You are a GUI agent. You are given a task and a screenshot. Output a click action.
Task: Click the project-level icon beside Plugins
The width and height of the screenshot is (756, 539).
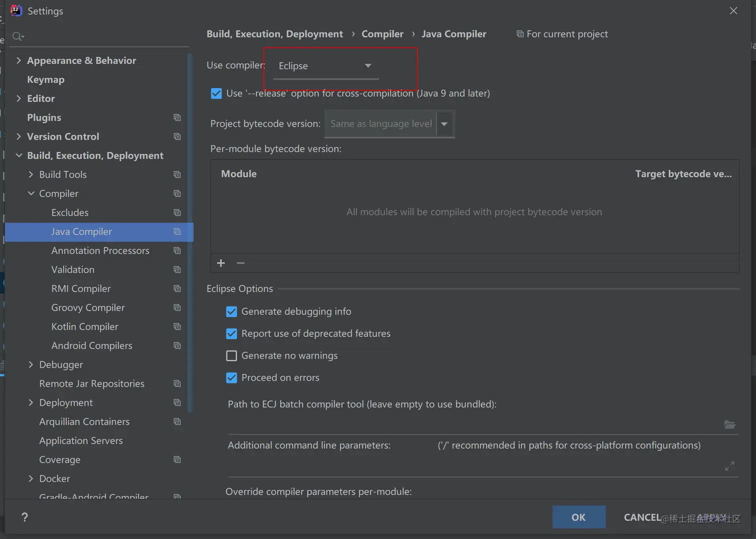(177, 117)
